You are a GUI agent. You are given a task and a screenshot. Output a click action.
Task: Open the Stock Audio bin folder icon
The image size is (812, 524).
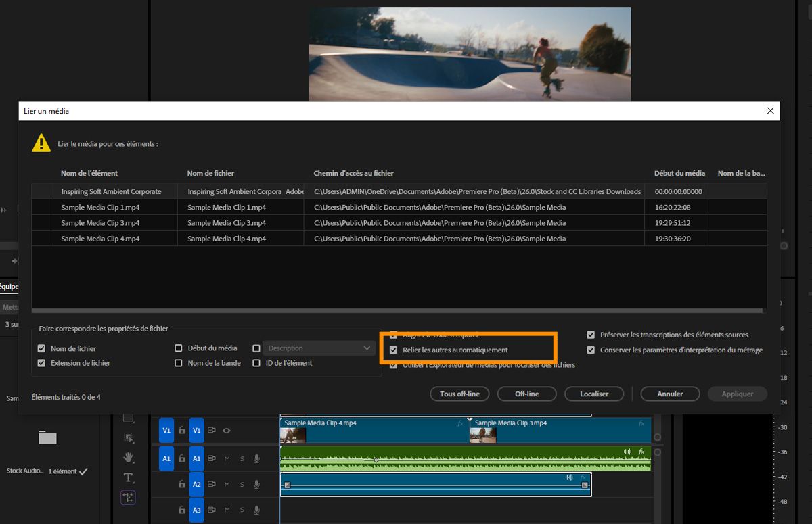point(47,437)
